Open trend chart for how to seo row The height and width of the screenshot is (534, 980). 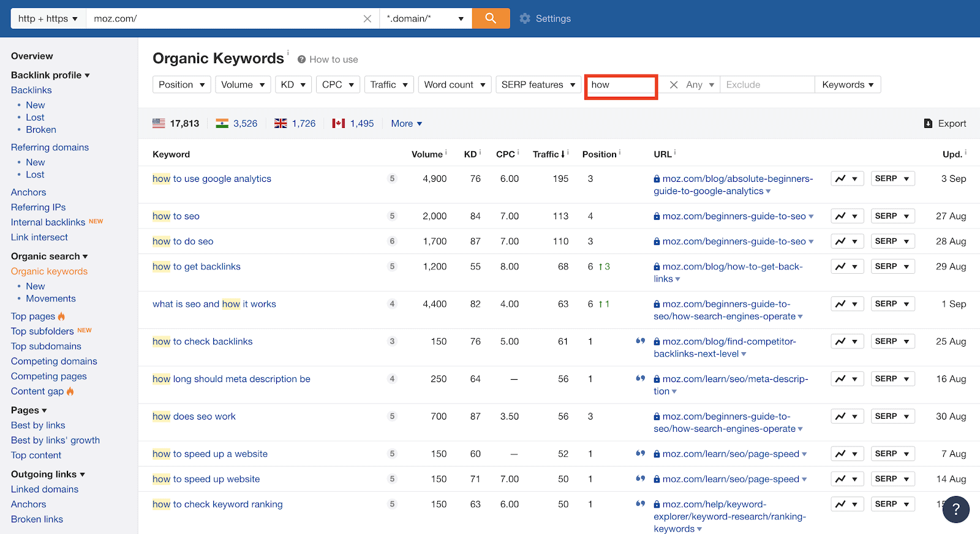point(847,216)
